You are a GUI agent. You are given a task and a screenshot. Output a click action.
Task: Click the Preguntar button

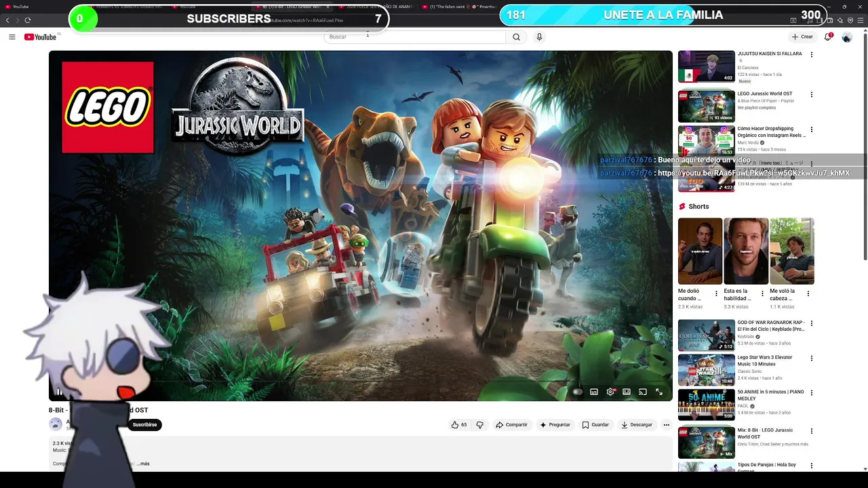coord(555,425)
